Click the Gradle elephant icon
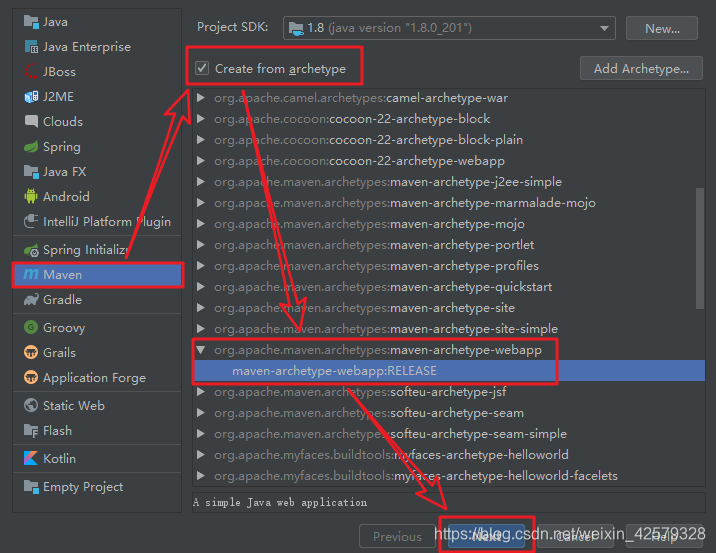Screen dimensions: 716x553 click(x=31, y=300)
